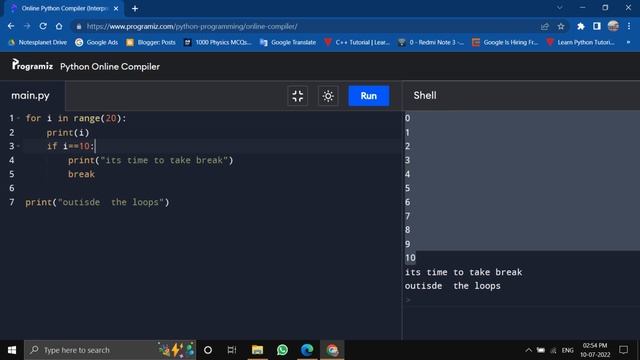Open Google Ads bookmark
This screenshot has height=360, width=640.
[x=97, y=42]
